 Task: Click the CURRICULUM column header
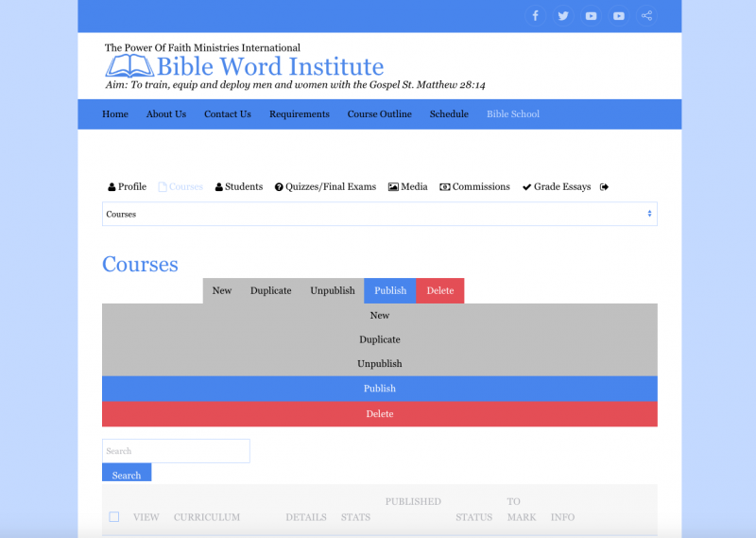(x=207, y=517)
